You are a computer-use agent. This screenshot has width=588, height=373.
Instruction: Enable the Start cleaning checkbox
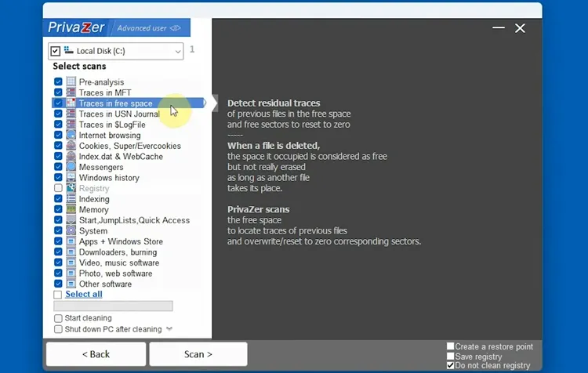coord(58,318)
